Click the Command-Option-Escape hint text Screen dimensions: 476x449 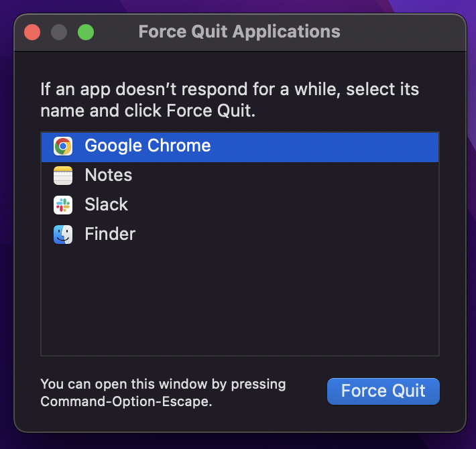(163, 393)
